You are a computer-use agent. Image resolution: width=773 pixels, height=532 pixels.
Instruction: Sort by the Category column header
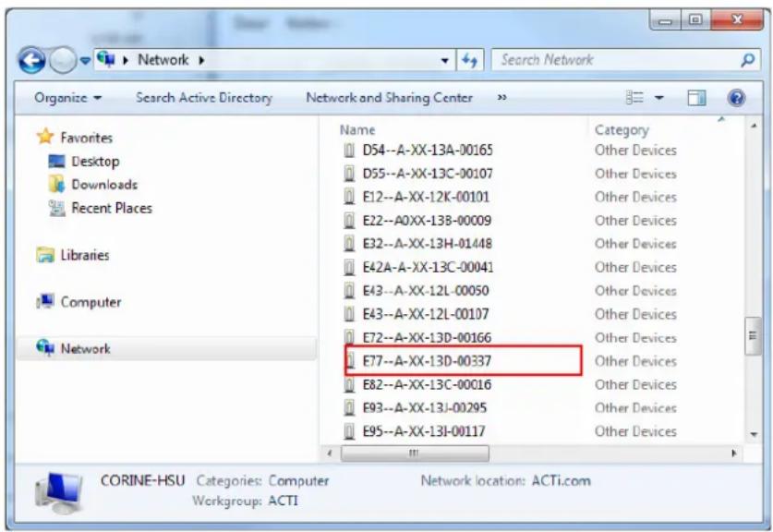(622, 130)
